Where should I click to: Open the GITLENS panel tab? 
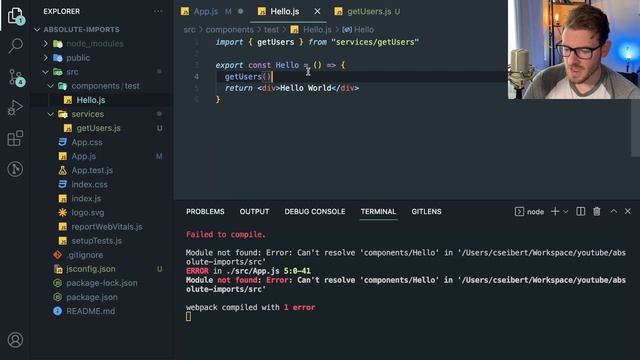426,211
